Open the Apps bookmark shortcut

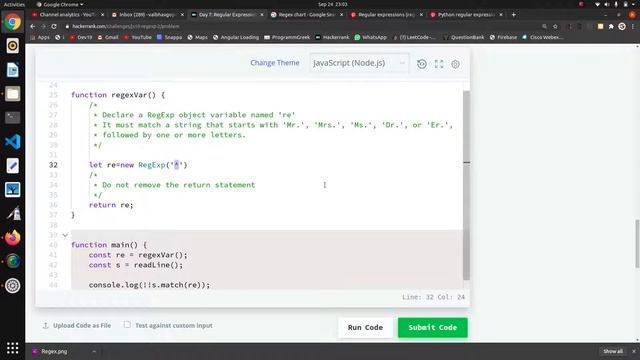(40, 37)
